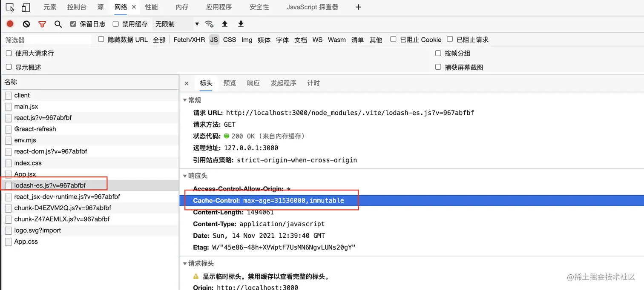Check 隐藏数据 URL option
Viewport: 644px width, 290px height.
(101, 39)
